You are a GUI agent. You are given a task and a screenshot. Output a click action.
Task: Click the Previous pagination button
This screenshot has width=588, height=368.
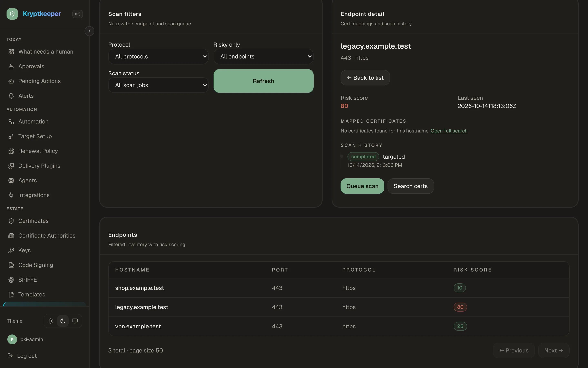[x=514, y=350]
